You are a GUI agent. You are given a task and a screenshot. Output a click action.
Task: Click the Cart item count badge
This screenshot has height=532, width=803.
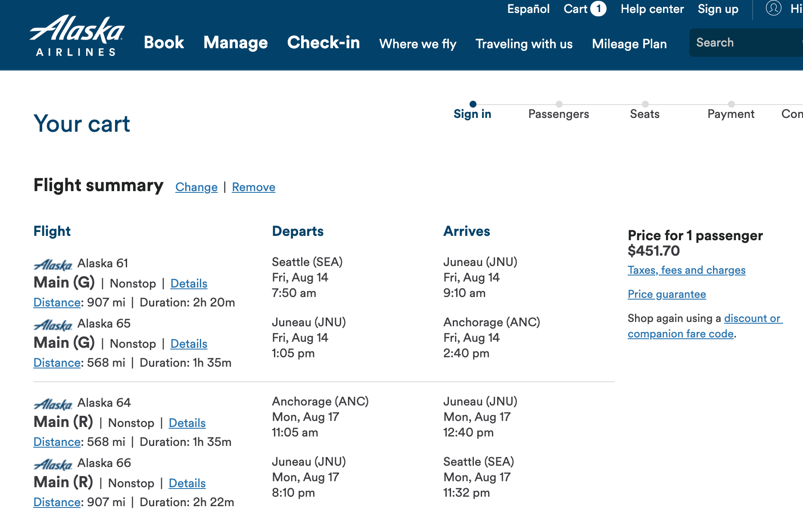598,9
